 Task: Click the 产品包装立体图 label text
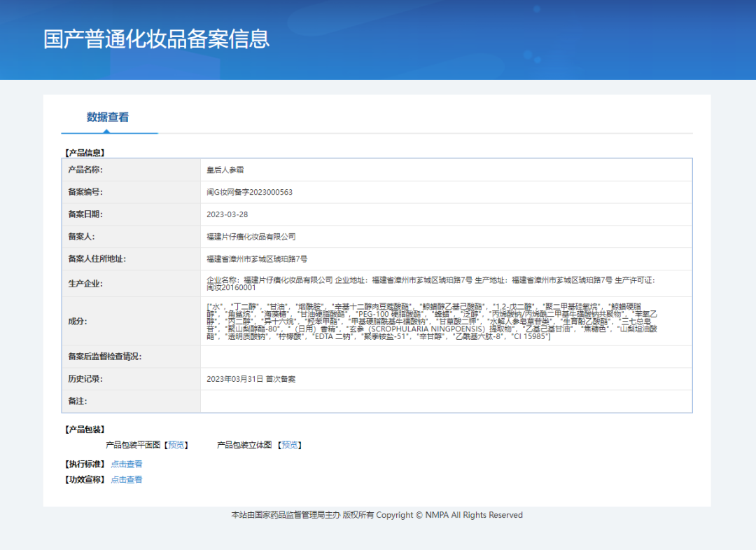coord(244,445)
